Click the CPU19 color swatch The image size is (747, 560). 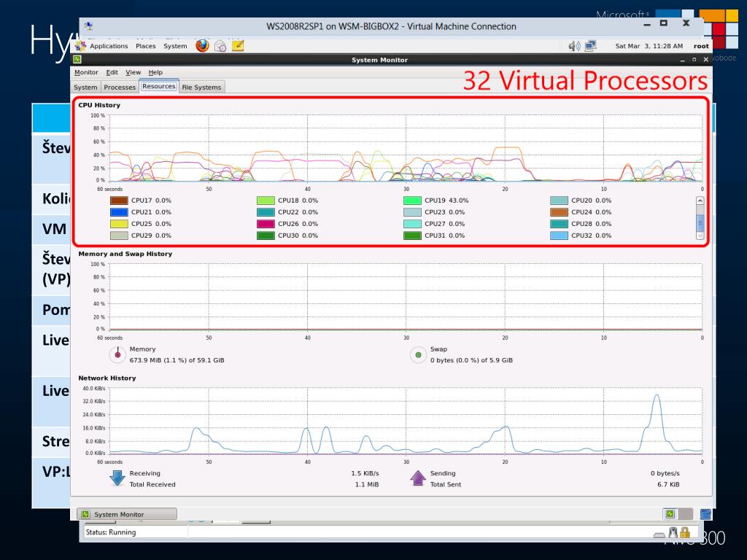coord(412,201)
